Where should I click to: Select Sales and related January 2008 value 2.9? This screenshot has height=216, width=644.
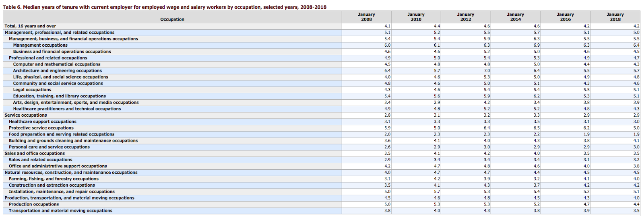387,160
